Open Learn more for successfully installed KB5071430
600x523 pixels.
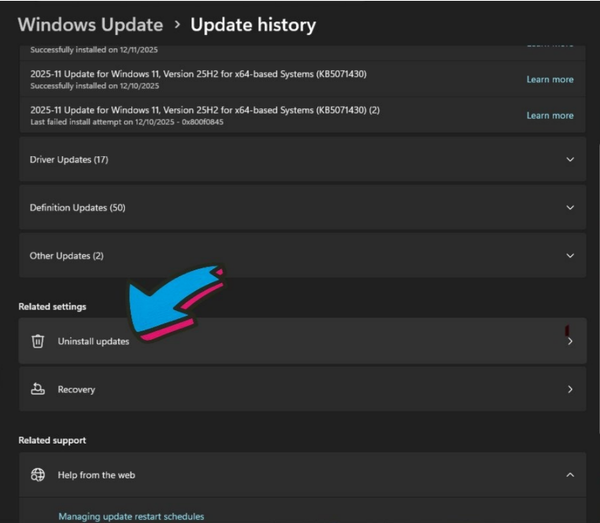[550, 79]
